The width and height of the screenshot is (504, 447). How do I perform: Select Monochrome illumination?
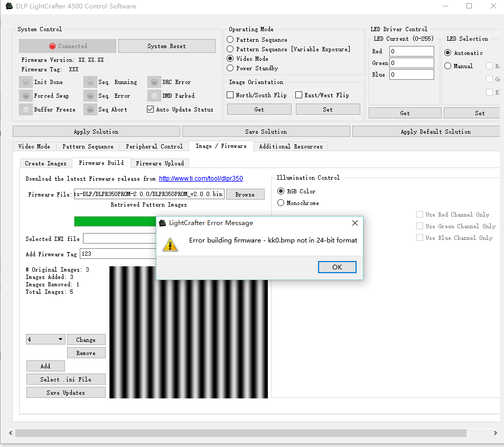point(281,202)
